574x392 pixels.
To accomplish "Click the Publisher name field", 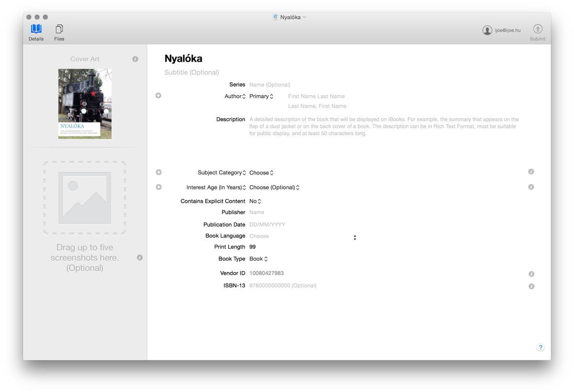I will click(x=257, y=212).
